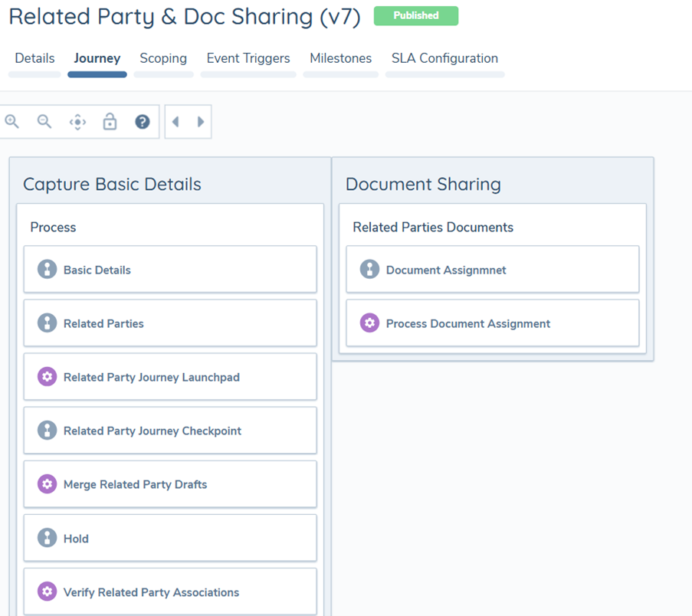Click the gear icon on Merge Related Party Drafts
Screen dimensions: 692x616
click(x=48, y=484)
